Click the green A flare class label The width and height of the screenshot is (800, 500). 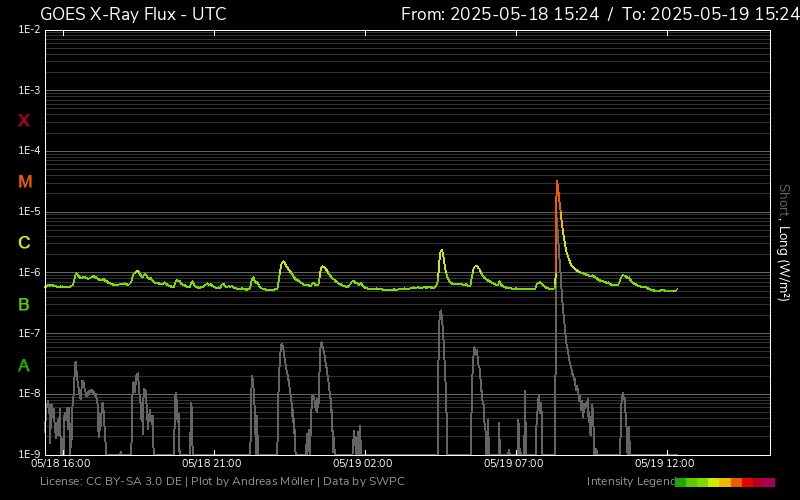pos(24,365)
